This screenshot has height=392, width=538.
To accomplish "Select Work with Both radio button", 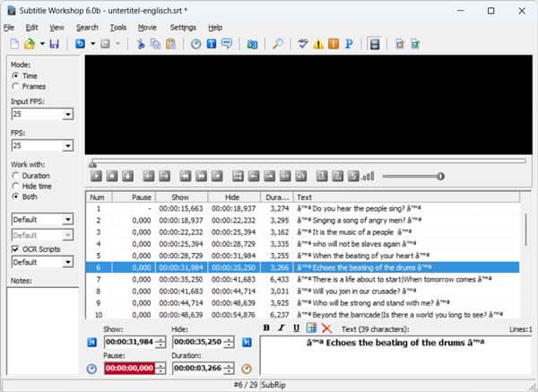I will tap(15, 196).
